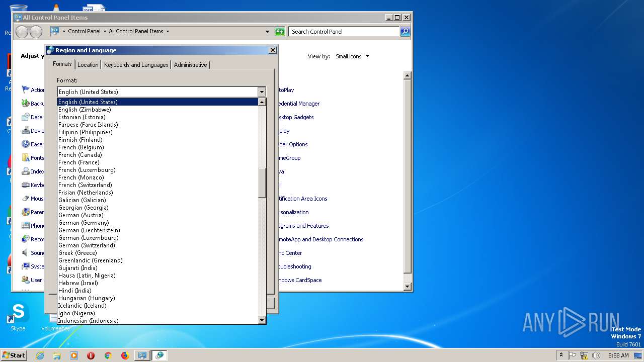
Task: Expand the address bar history dropdown
Action: pos(267,32)
